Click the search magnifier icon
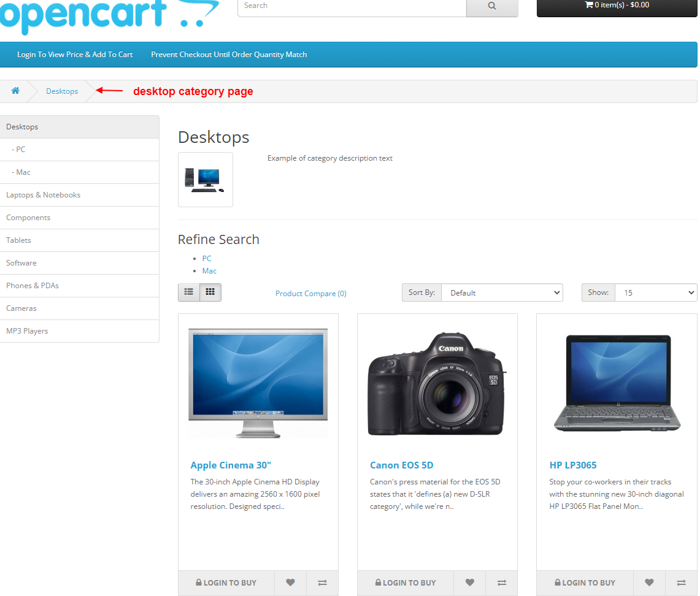 491,6
